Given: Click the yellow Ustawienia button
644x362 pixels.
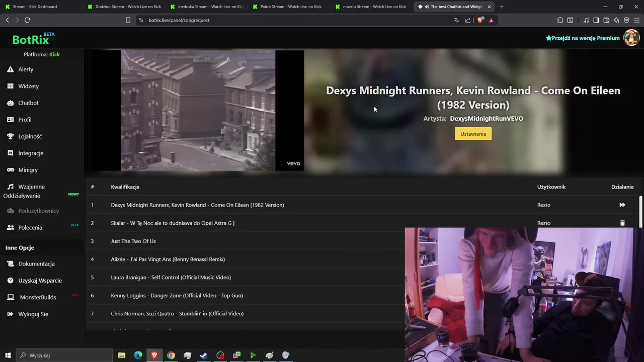Looking at the screenshot, I should (x=473, y=134).
